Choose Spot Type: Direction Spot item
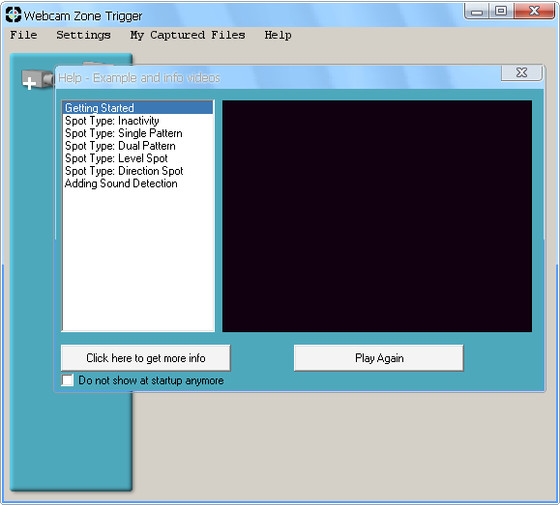This screenshot has width=560, height=505. coord(138,171)
